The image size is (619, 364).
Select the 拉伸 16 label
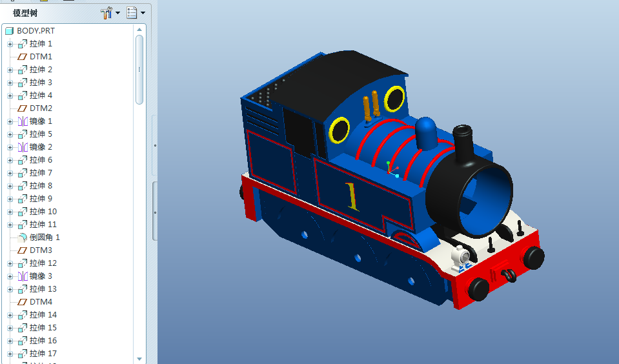(x=43, y=341)
